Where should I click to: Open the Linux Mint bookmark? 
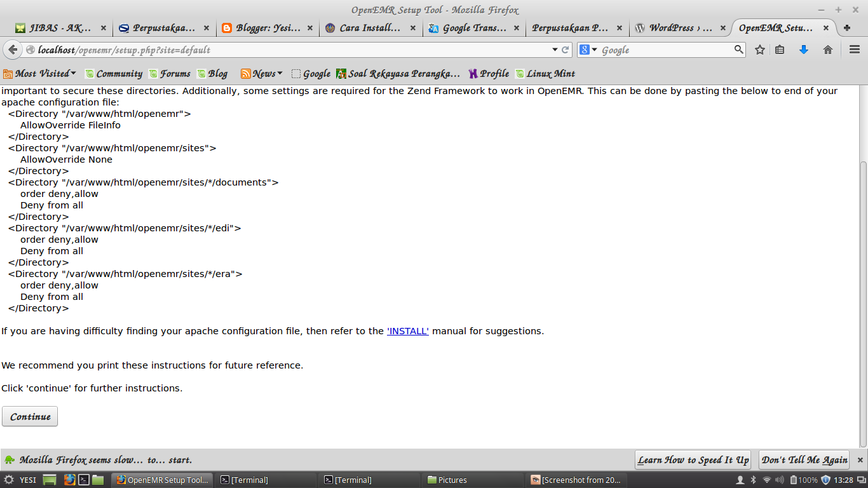[x=545, y=74]
